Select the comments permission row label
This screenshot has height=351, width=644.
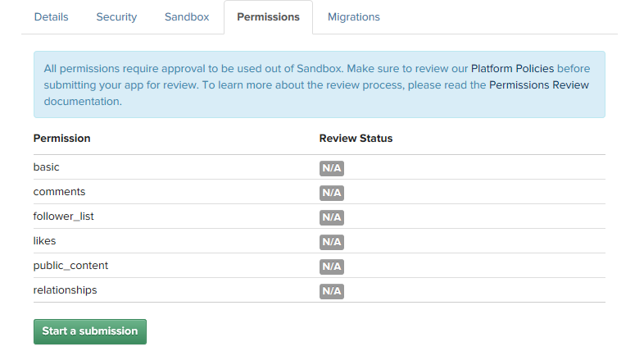point(59,192)
